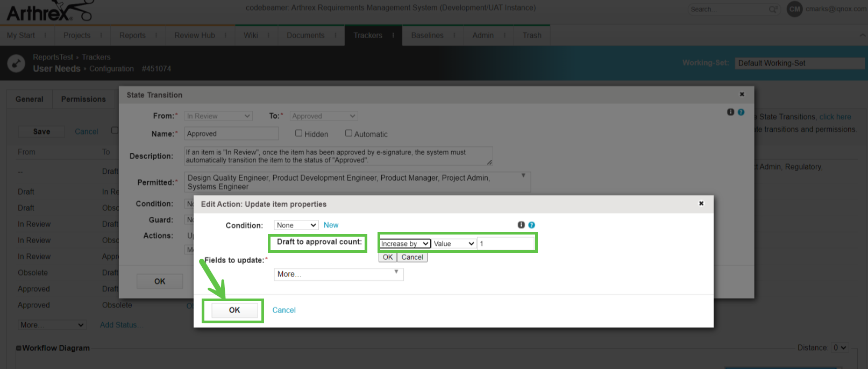868x369 pixels.
Task: Click the help icon in State Transition dialog
Action: pos(741,112)
